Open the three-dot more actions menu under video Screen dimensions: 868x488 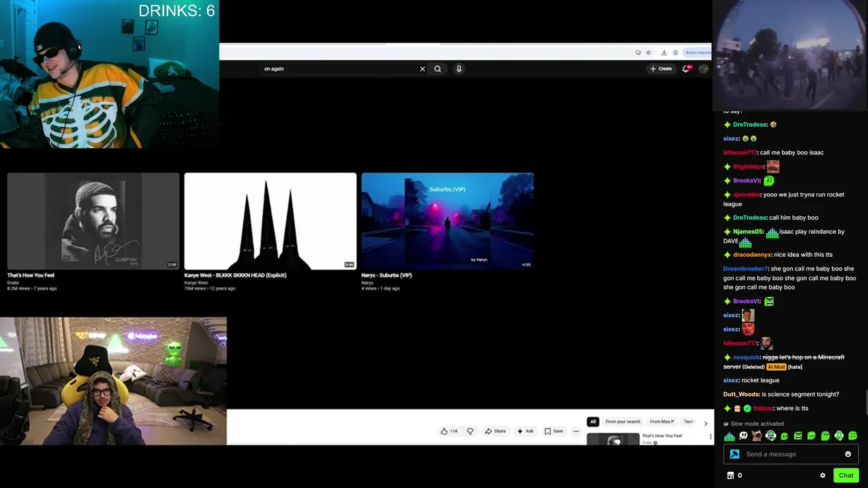tap(576, 431)
